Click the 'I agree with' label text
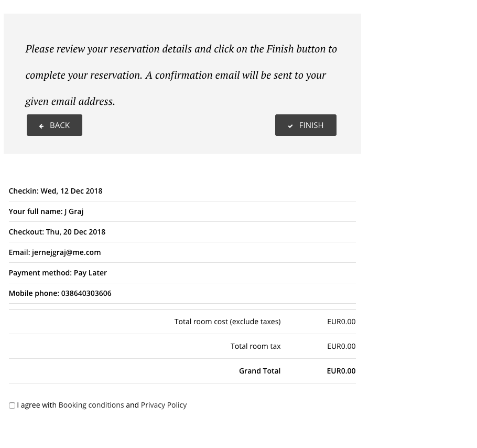Viewport: 477px width, 448px height. coord(37,405)
